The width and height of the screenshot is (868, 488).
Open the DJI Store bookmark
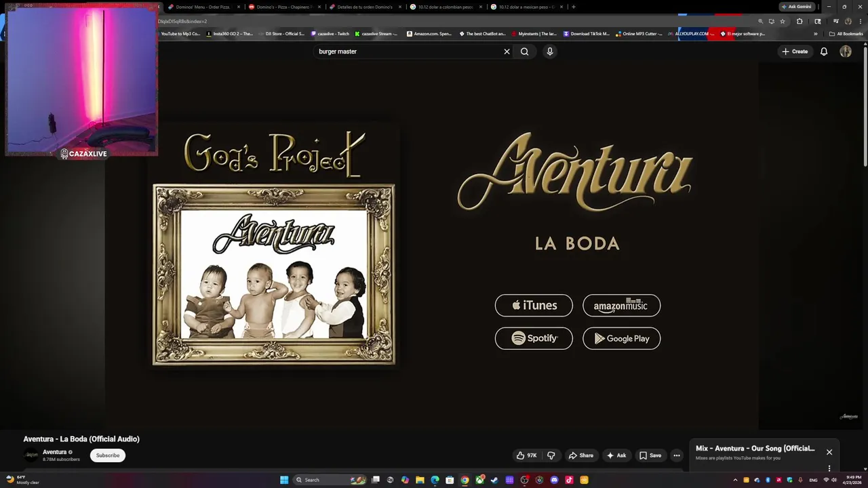281,34
